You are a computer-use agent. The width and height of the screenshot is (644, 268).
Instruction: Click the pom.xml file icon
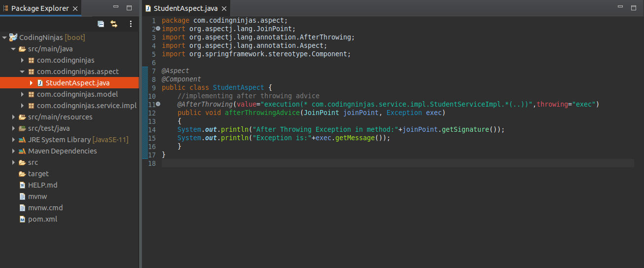tap(22, 219)
